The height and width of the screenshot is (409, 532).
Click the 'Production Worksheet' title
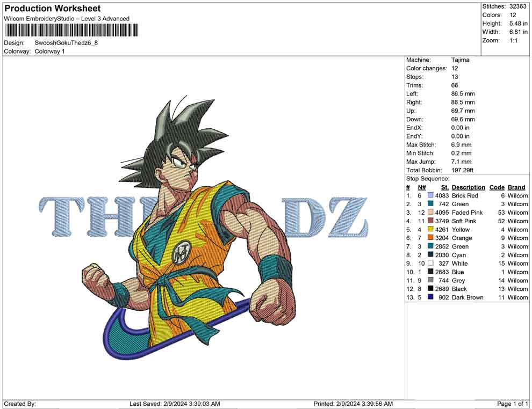53,9
